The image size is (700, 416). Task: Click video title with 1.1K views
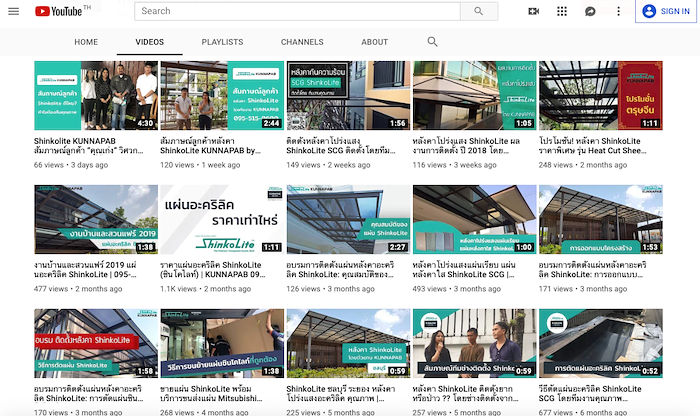(x=213, y=270)
